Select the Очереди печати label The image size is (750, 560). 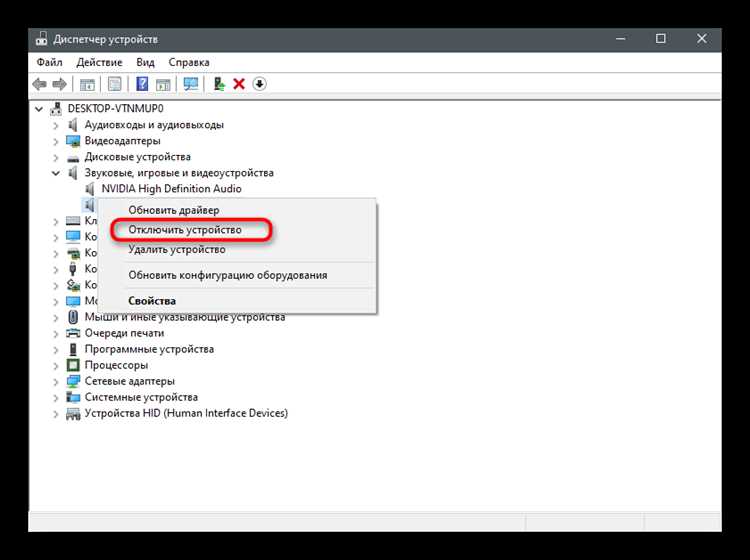(124, 333)
